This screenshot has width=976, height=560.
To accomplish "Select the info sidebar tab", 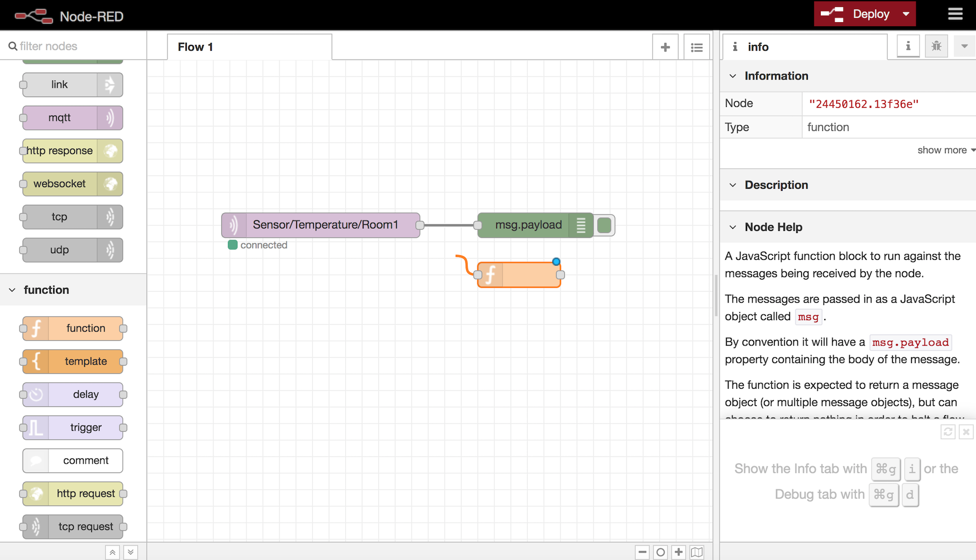I will pos(804,47).
